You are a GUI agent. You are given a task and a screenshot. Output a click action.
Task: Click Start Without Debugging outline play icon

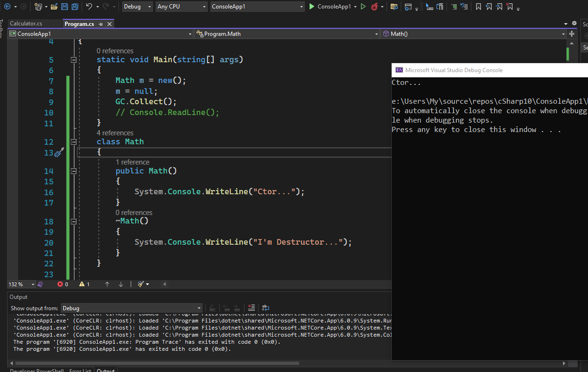click(x=363, y=7)
